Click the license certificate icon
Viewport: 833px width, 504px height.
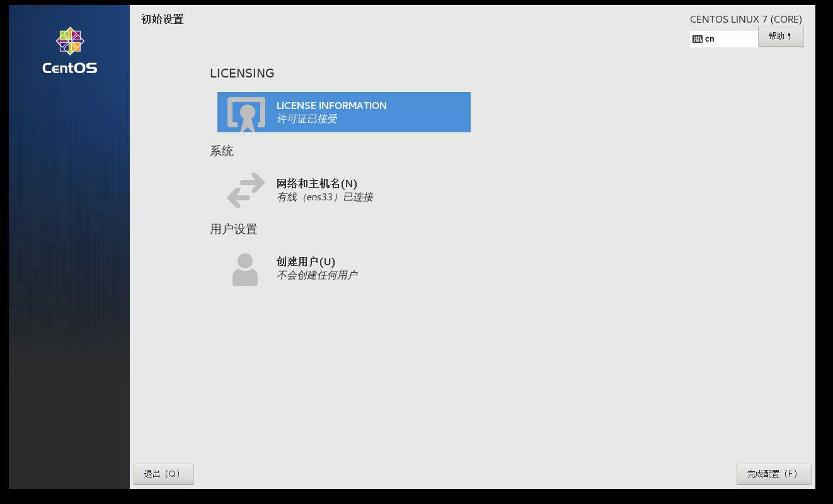[x=246, y=113]
